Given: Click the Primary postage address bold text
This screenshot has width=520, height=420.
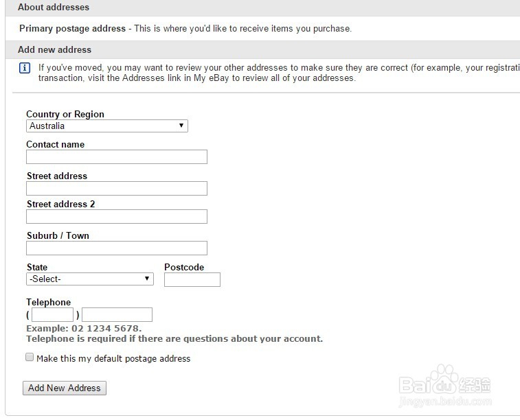Looking at the screenshot, I should [x=72, y=29].
